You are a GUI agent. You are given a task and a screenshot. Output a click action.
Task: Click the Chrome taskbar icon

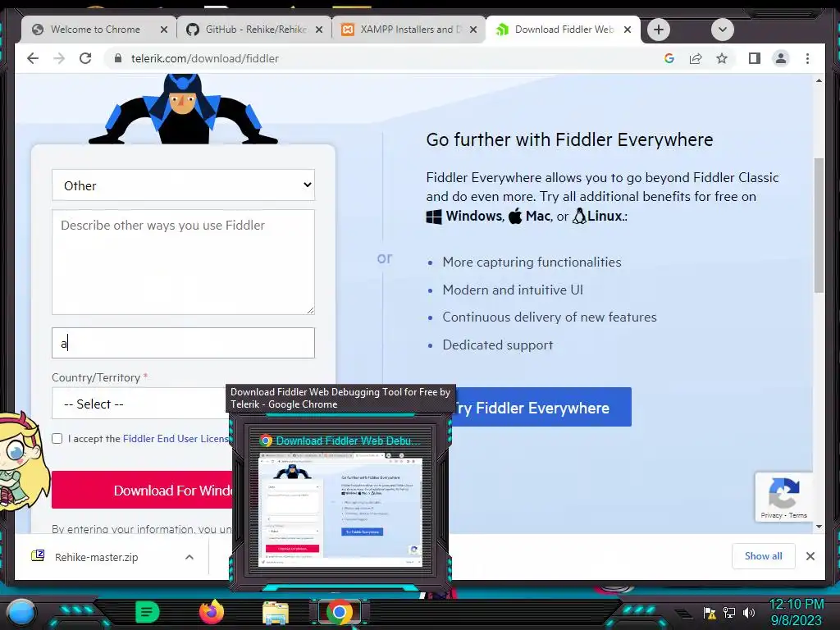tap(339, 612)
